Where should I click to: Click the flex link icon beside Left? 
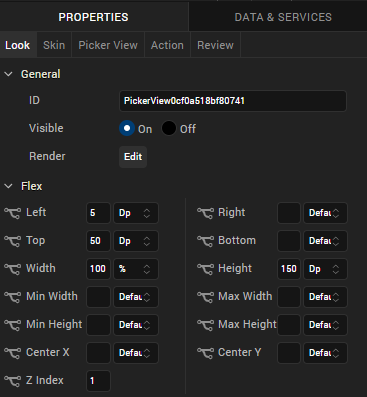click(12, 213)
